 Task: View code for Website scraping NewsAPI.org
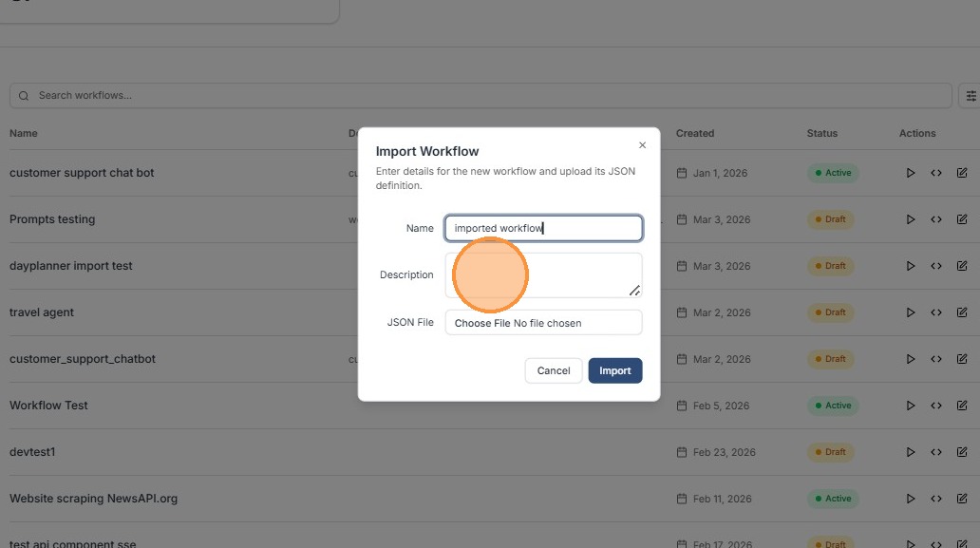(936, 499)
